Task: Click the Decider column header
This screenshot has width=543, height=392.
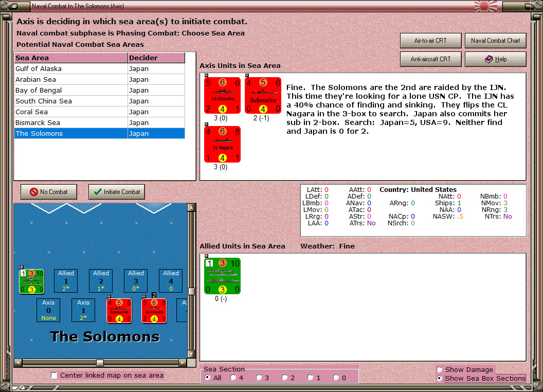Action: pos(156,58)
